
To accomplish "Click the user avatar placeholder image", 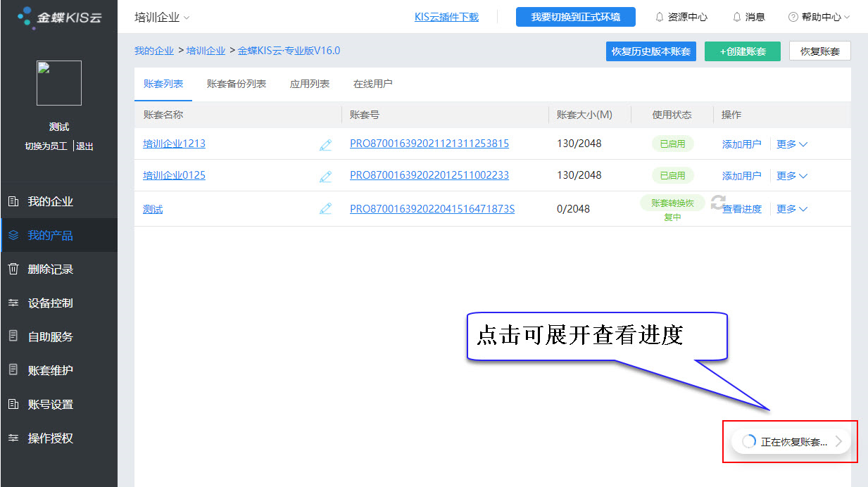I will 59,83.
